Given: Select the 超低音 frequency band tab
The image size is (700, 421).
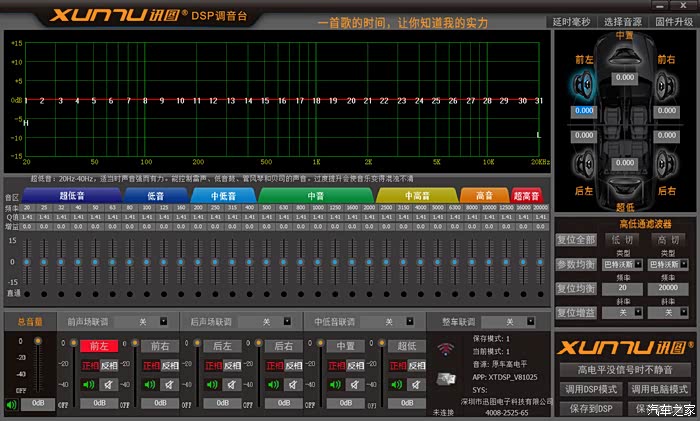Looking at the screenshot, I should point(78,196).
